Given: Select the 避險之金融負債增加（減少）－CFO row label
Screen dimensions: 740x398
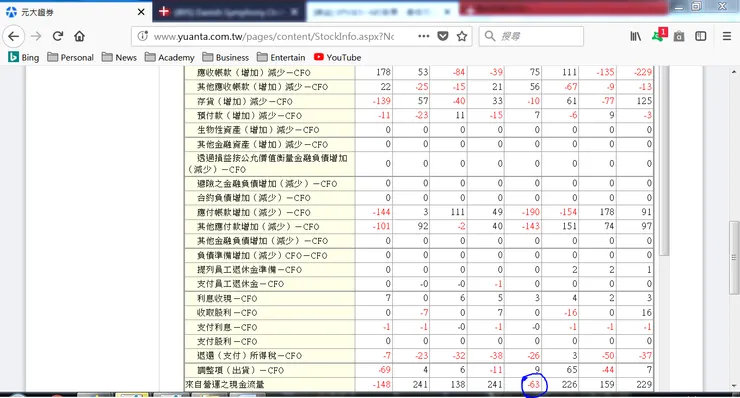Looking at the screenshot, I should click(x=267, y=184).
